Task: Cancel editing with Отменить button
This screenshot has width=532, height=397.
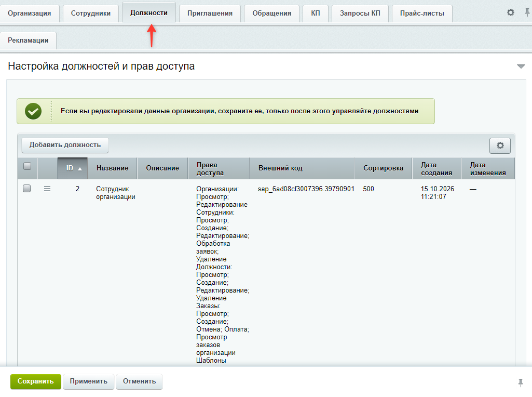Action: tap(140, 381)
